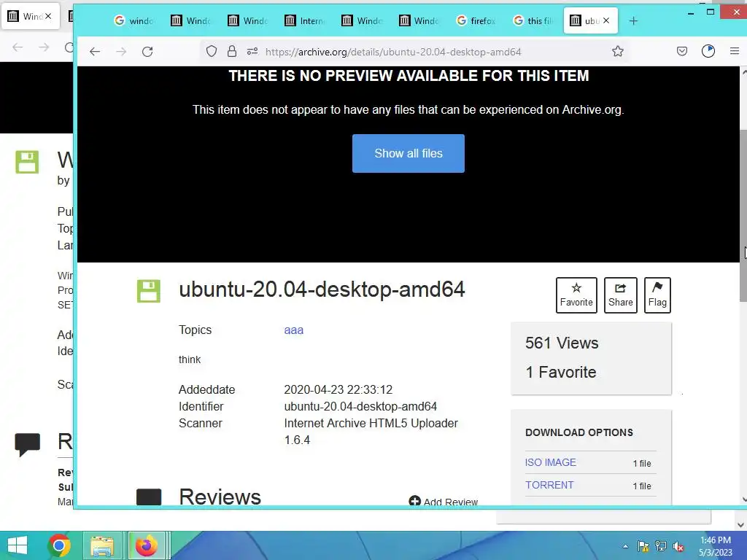Add item to Favorites
Screen dimensions: 747x560
click(576, 295)
